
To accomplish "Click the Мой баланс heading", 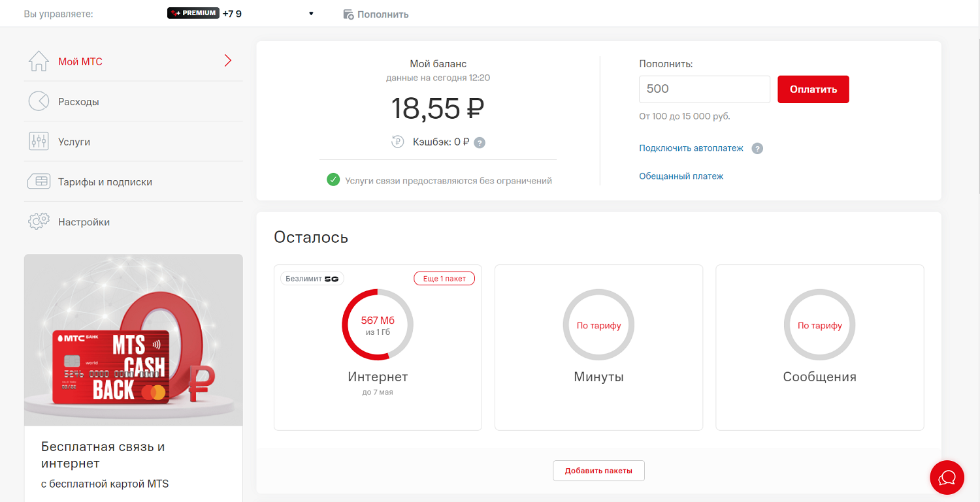I will 438,64.
